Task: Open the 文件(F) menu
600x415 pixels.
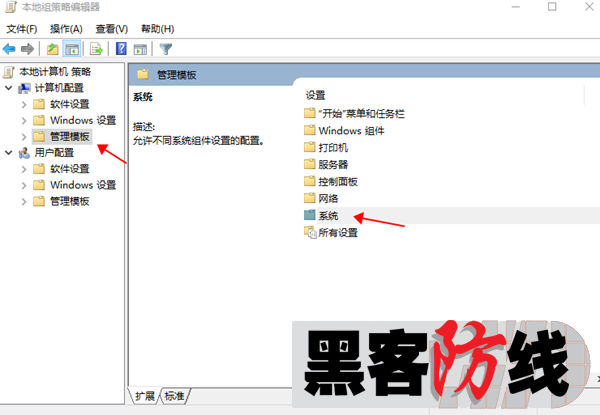Action: point(21,29)
